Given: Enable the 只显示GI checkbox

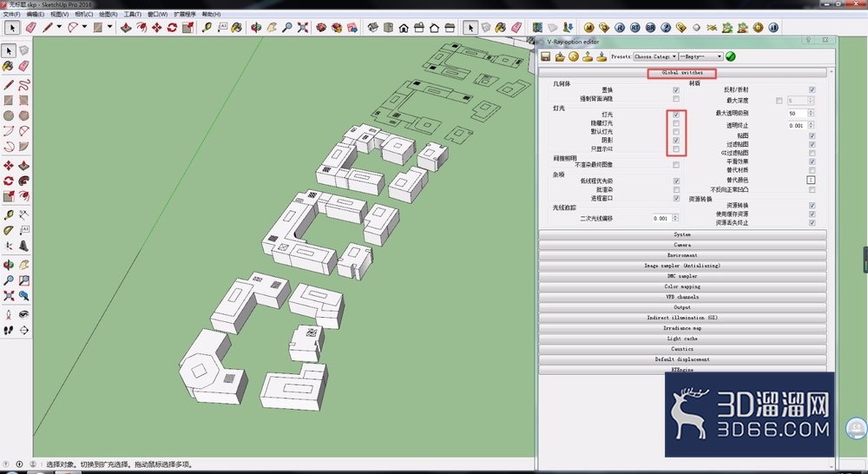Looking at the screenshot, I should pos(676,149).
